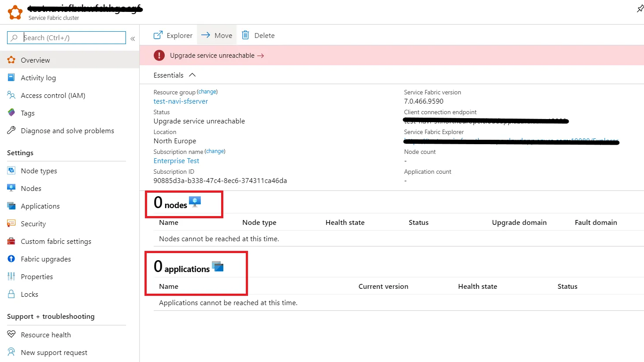Sort nodes table by Name column
The height and width of the screenshot is (362, 644).
coord(169,223)
